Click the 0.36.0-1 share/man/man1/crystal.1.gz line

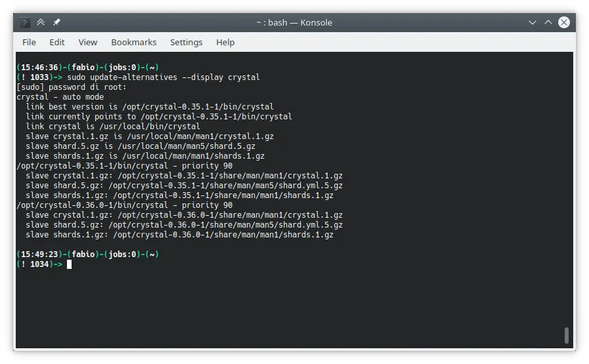pyautogui.click(x=184, y=215)
